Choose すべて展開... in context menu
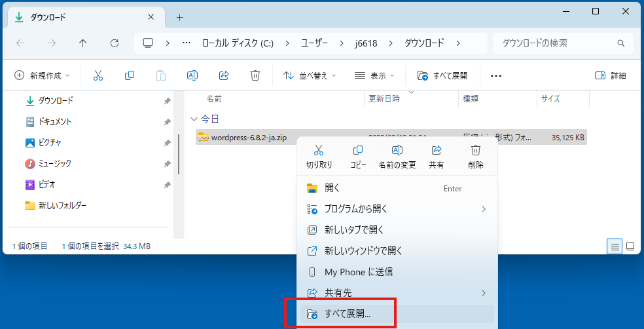This screenshot has width=644, height=329. coord(397,315)
